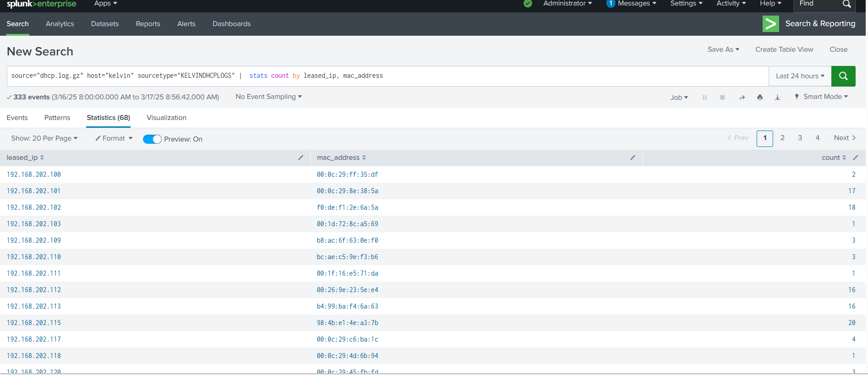The image size is (868, 375).
Task: Toggle the Preview switch off
Action: (152, 139)
